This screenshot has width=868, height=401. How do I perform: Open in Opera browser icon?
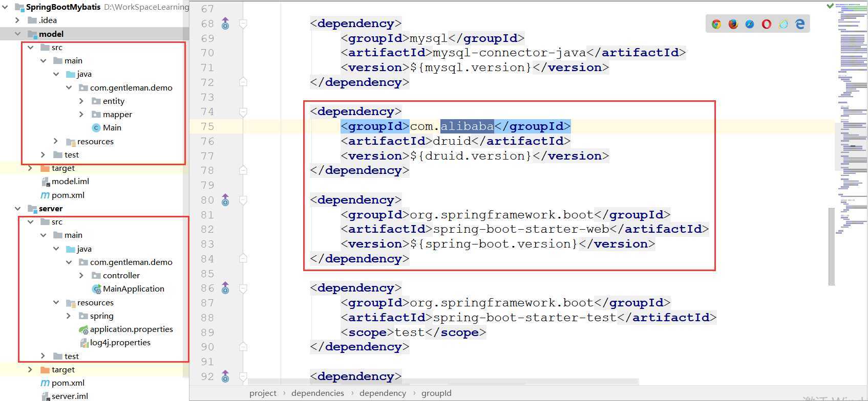click(x=767, y=24)
